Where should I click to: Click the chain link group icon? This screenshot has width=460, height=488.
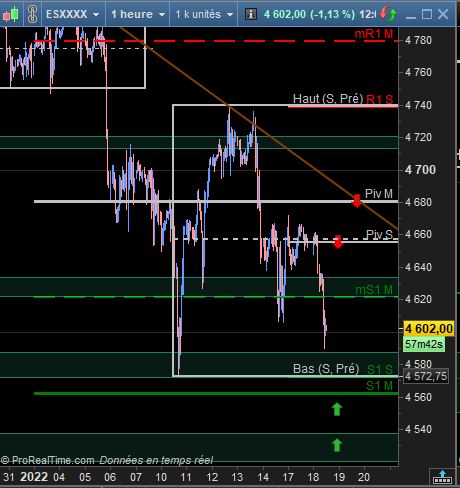[32, 14]
